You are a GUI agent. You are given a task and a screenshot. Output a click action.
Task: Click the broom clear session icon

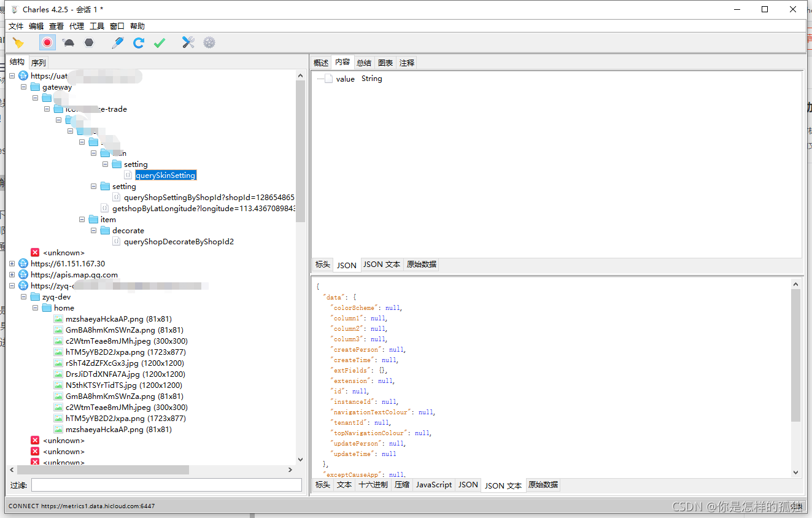(x=18, y=42)
